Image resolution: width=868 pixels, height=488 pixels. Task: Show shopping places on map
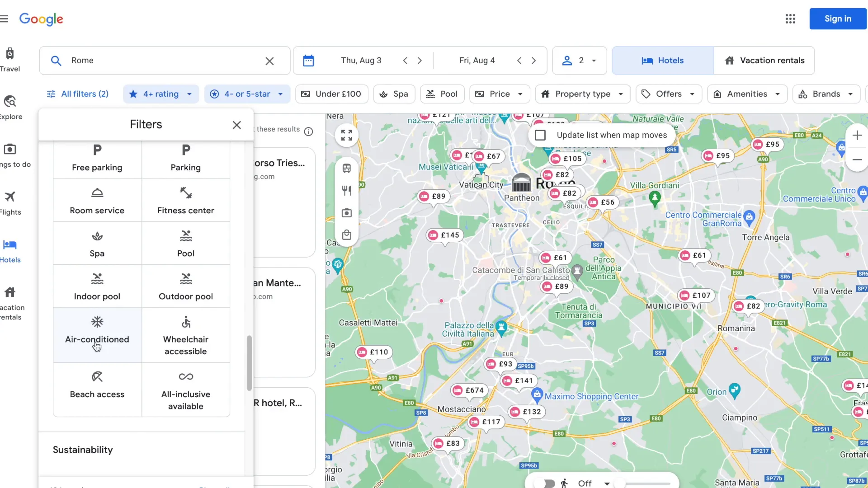[x=347, y=235]
